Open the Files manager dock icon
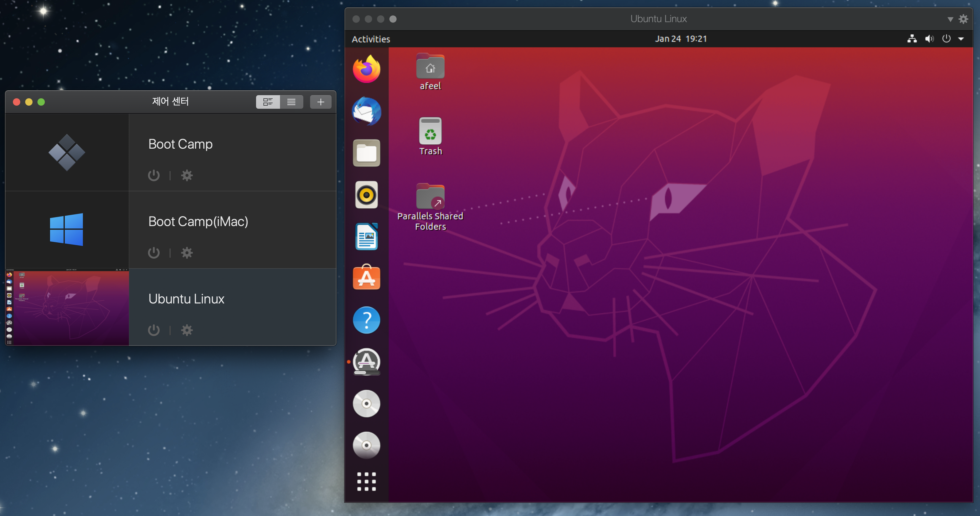 click(366, 153)
